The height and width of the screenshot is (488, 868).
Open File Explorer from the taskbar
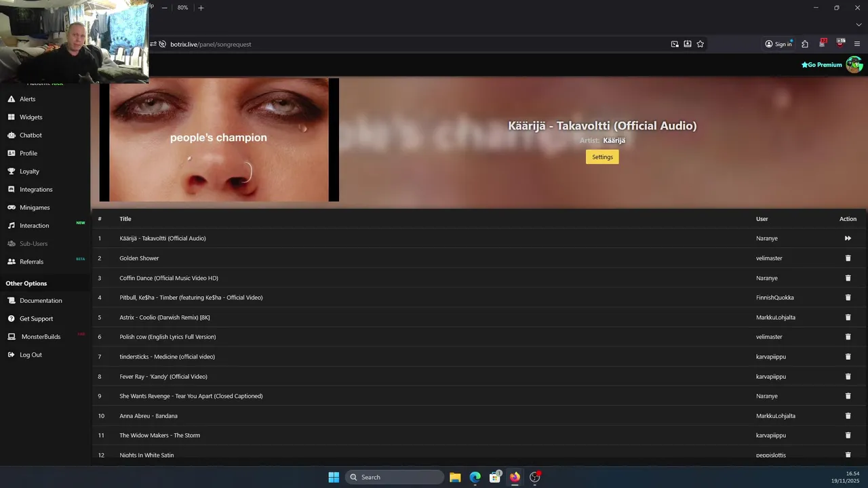click(455, 477)
